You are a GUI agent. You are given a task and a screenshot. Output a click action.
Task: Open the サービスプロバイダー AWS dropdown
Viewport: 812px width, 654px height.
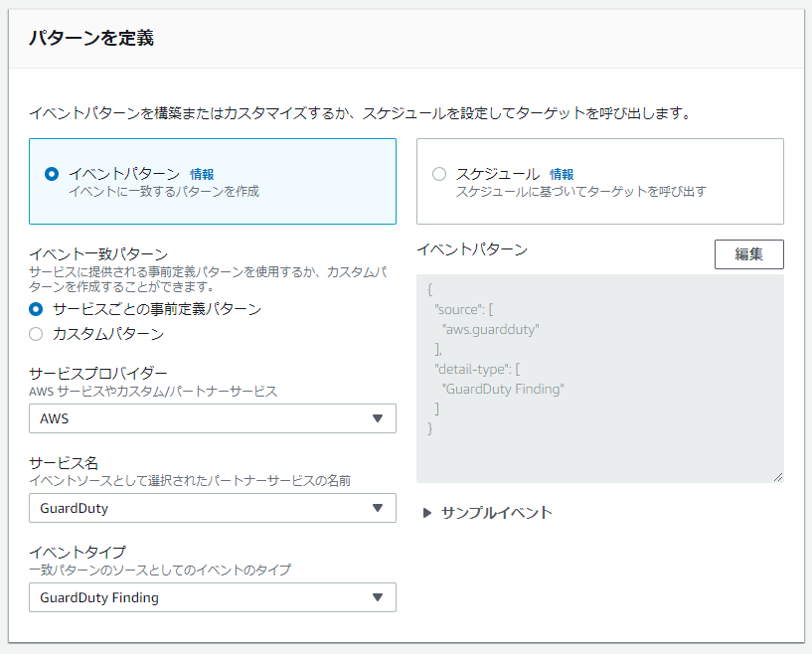coord(212,418)
